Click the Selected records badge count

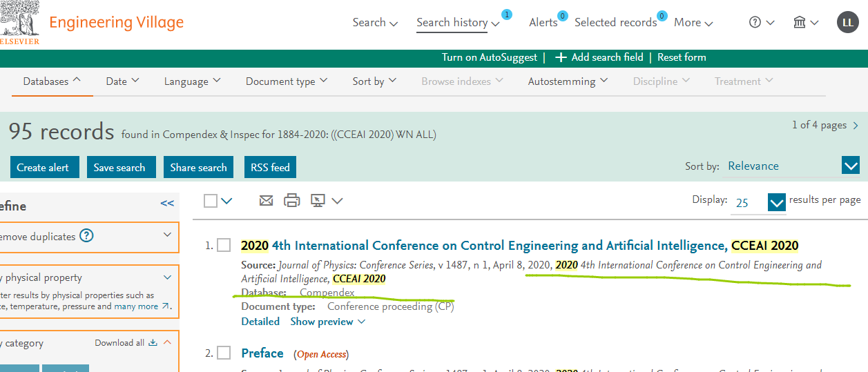click(662, 16)
